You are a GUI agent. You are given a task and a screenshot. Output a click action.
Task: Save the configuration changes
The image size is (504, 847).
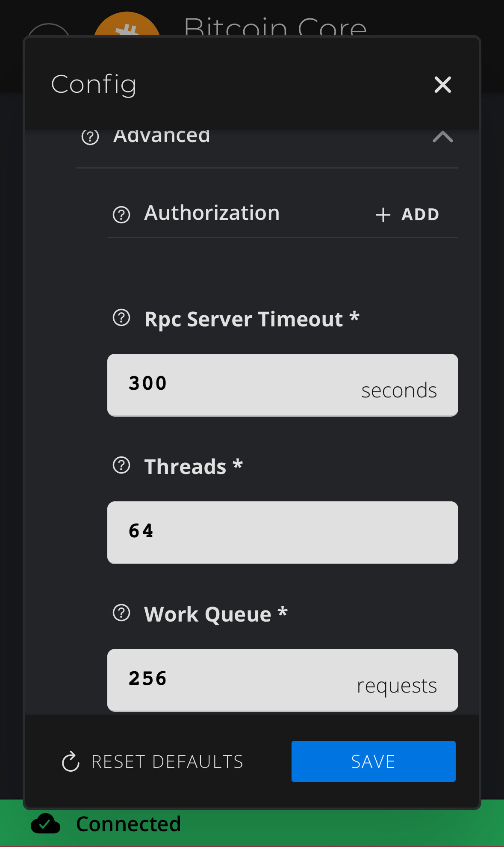point(373,761)
